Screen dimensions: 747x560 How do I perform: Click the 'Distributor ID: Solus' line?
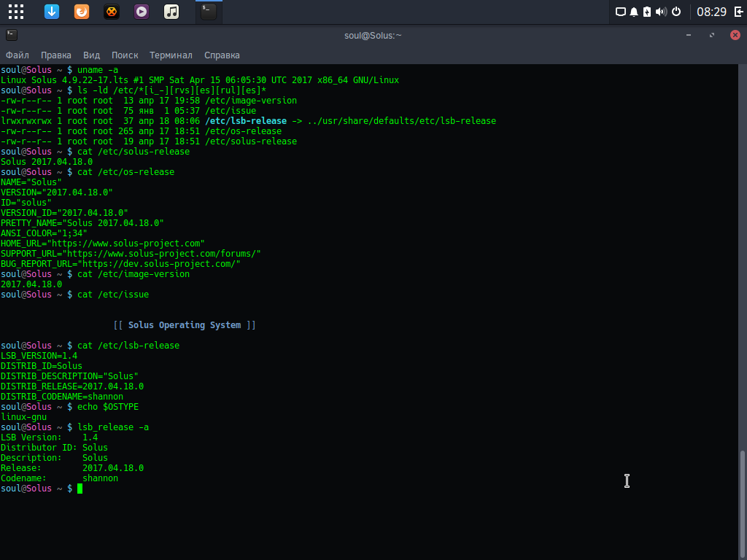click(x=54, y=448)
